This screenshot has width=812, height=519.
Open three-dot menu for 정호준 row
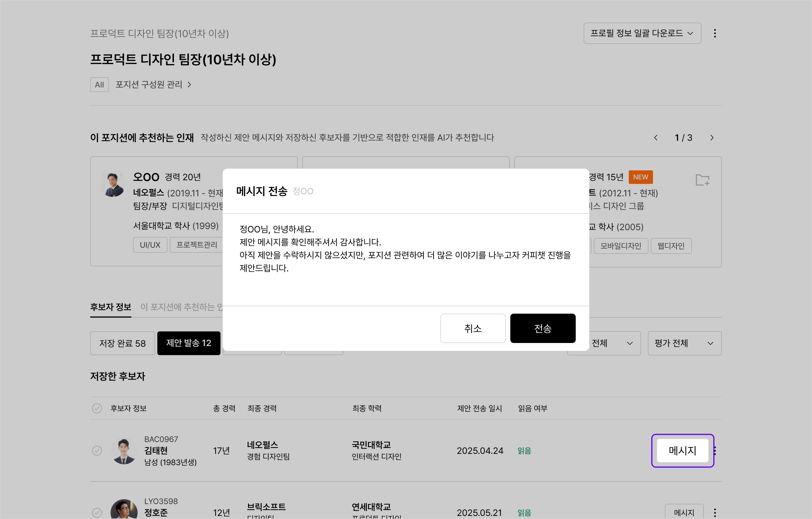(x=714, y=512)
